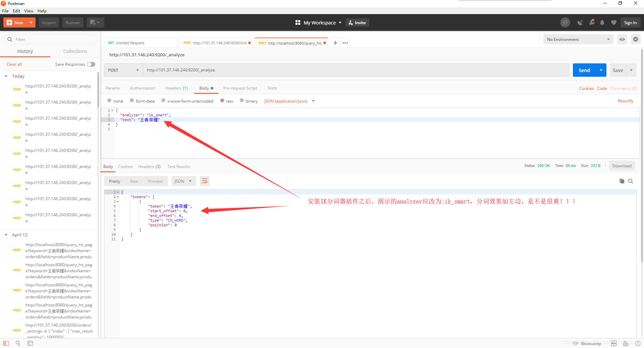Toggle the sidebar icon in status bar
Screen dimensions: 644x348
[6, 343]
